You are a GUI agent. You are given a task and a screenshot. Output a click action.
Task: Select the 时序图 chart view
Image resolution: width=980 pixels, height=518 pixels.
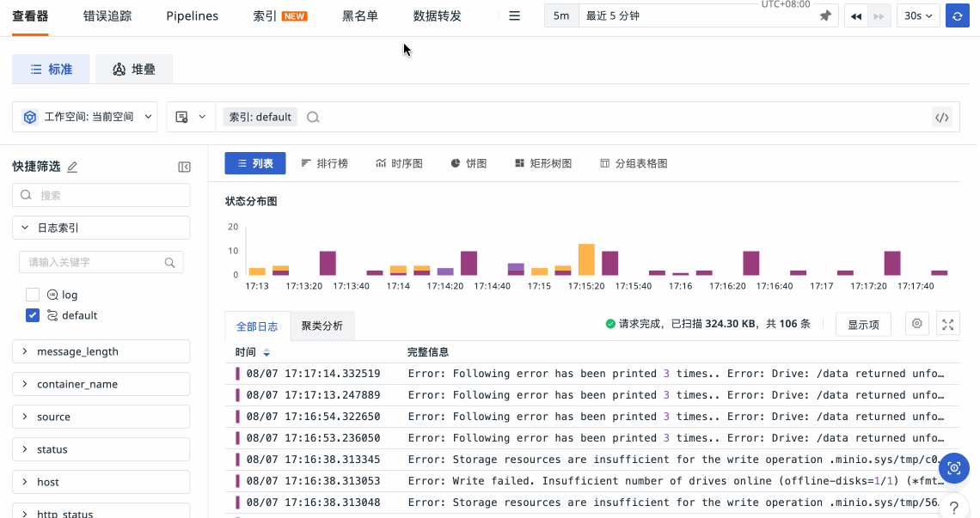(x=399, y=163)
